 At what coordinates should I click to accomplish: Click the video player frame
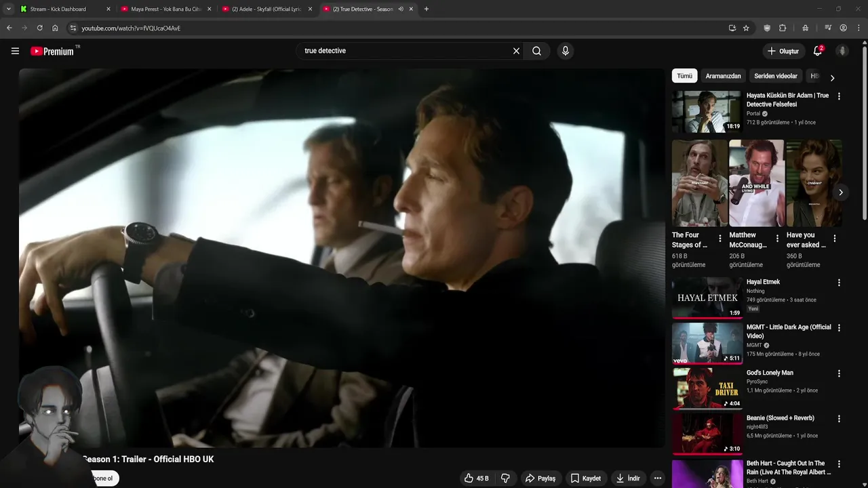(x=342, y=258)
